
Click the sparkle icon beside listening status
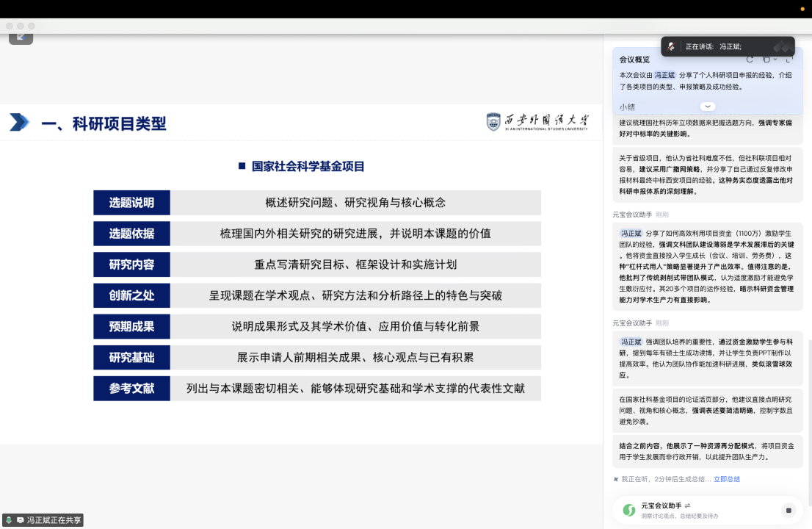pyautogui.click(x=616, y=479)
